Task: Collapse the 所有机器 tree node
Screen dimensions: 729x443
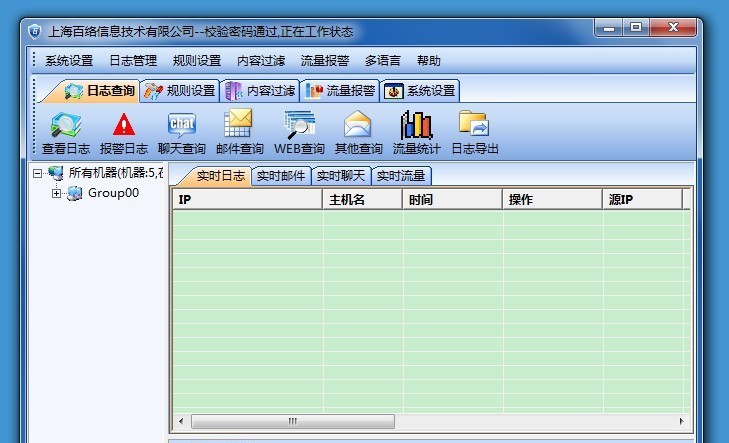Action: (37, 173)
